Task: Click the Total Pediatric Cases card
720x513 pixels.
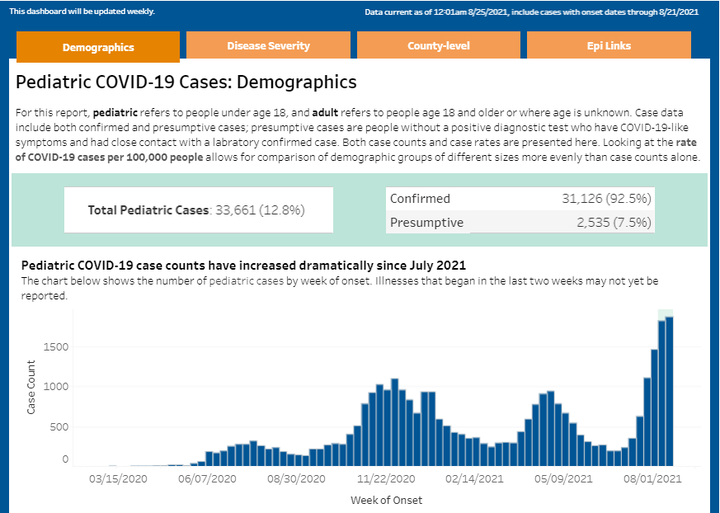Action: click(x=196, y=210)
